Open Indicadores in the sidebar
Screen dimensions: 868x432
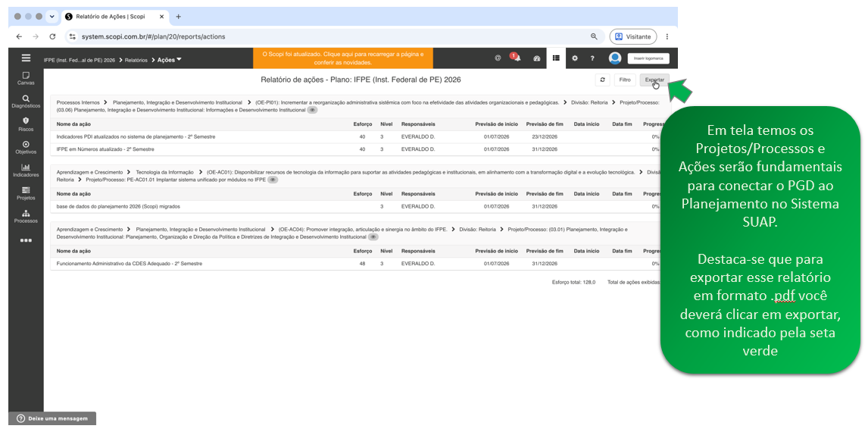[x=26, y=170]
